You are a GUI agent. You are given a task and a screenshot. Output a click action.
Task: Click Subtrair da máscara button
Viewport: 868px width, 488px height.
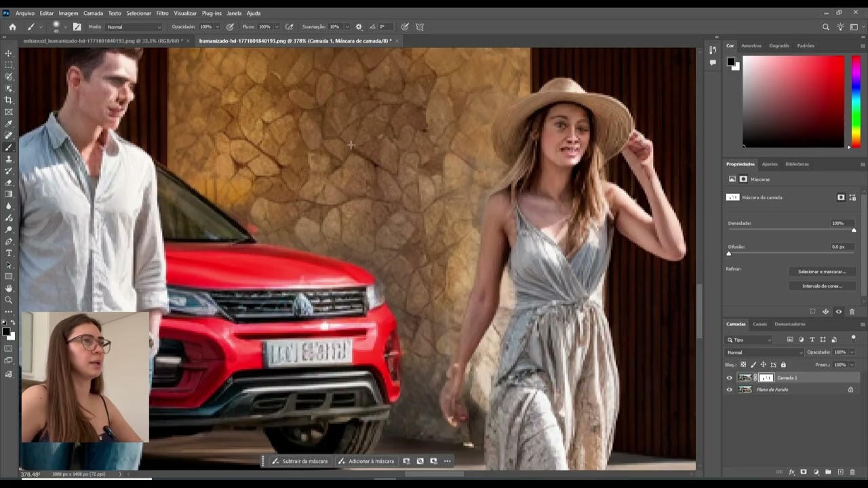pyautogui.click(x=300, y=461)
